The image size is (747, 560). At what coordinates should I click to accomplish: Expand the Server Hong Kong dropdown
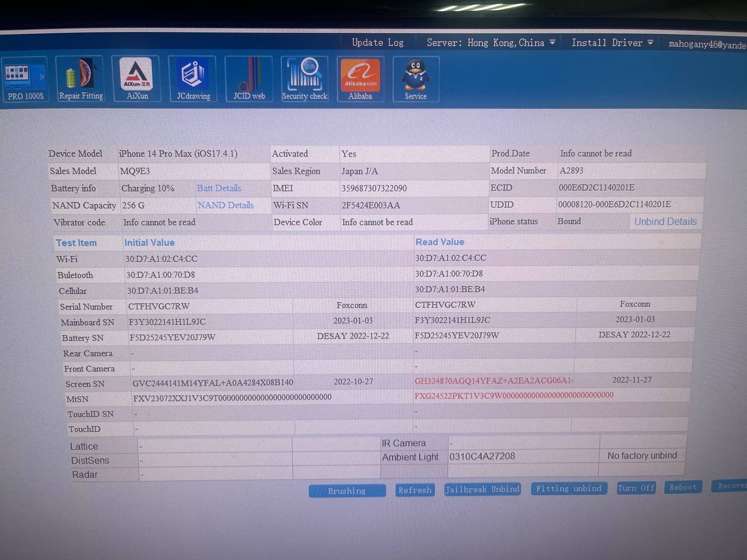tap(491, 43)
